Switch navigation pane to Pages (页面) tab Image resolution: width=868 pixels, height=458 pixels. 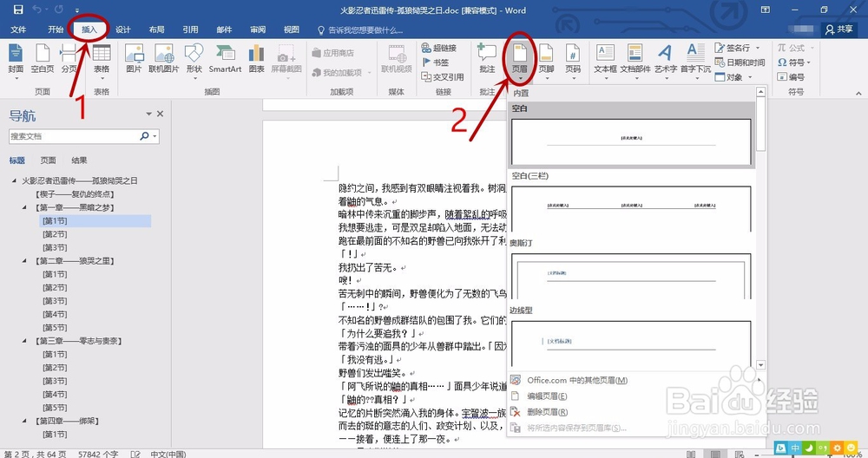(48, 160)
